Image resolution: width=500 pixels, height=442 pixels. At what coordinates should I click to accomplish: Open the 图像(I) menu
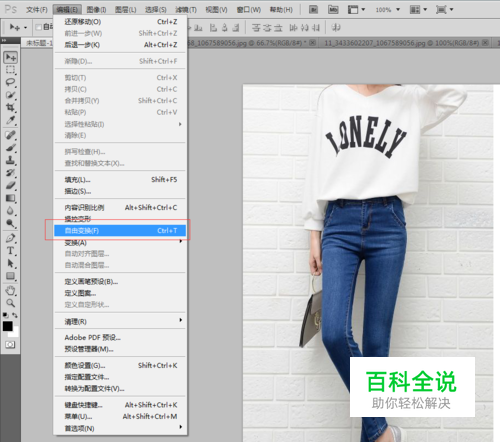(x=96, y=10)
